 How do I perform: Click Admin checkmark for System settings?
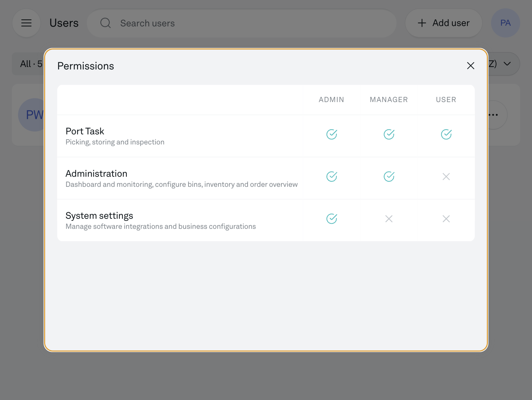coord(332,219)
